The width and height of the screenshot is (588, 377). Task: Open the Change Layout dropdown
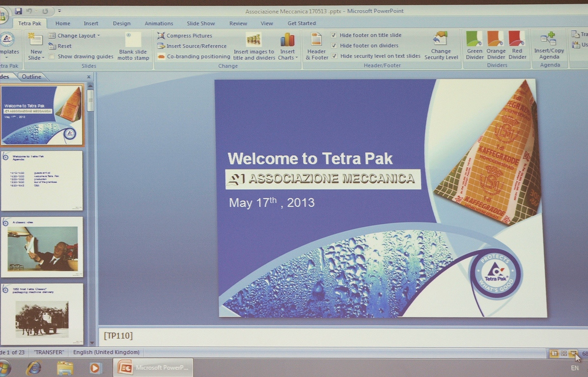click(75, 36)
